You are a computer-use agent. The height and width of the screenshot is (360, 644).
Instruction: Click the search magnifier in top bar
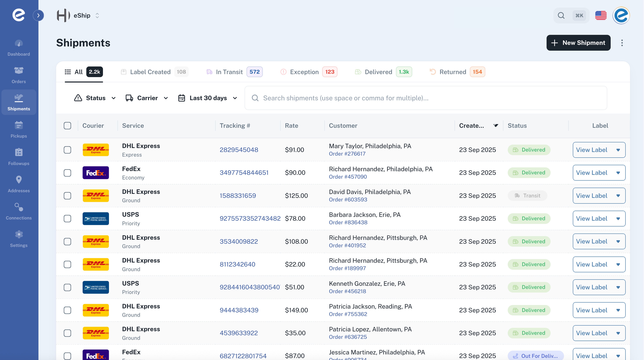[x=561, y=15]
